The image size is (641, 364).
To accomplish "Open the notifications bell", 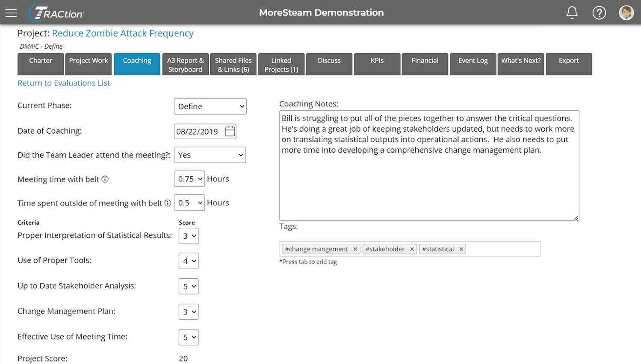I will pos(572,13).
